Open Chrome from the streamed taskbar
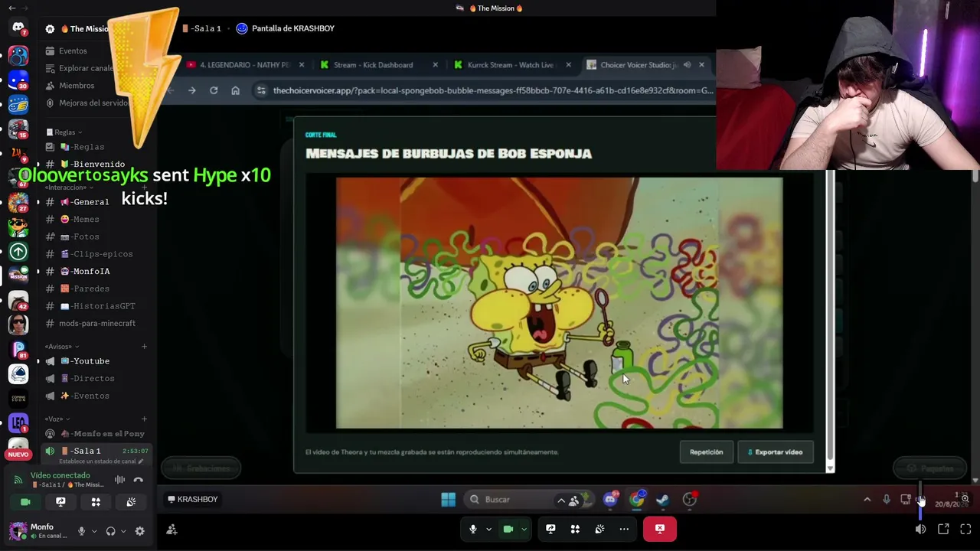980x551 pixels. (x=637, y=500)
